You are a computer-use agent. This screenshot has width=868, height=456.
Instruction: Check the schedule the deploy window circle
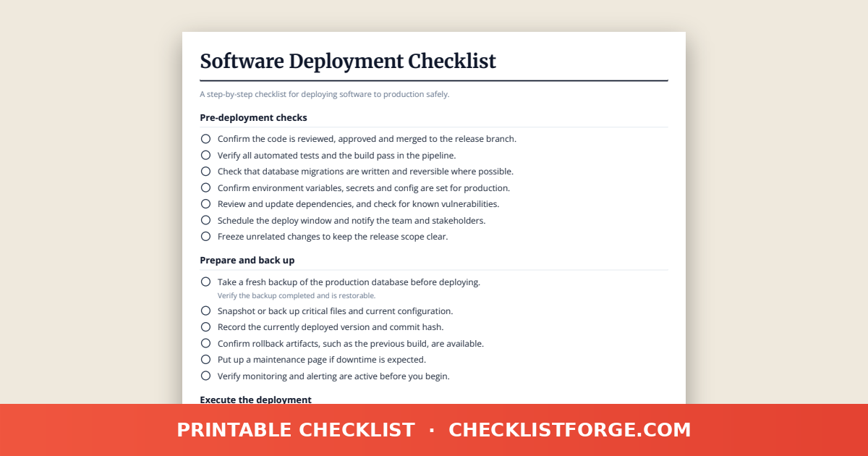(205, 220)
